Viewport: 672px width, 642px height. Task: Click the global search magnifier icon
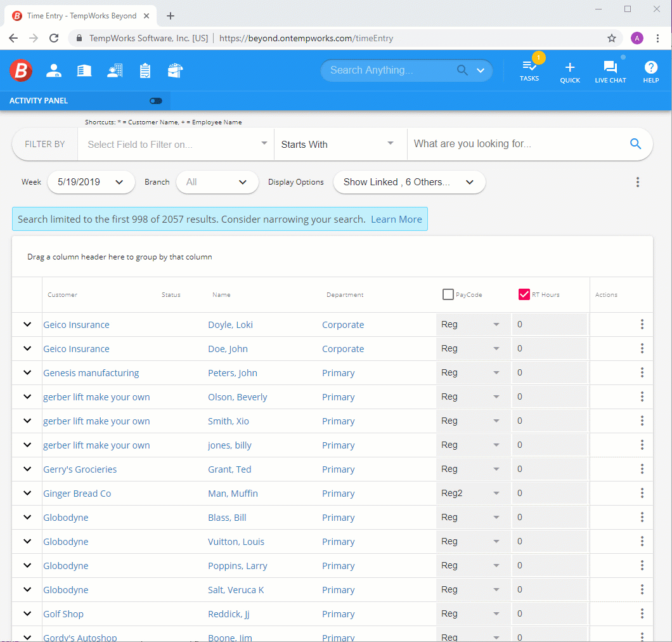[x=462, y=70]
